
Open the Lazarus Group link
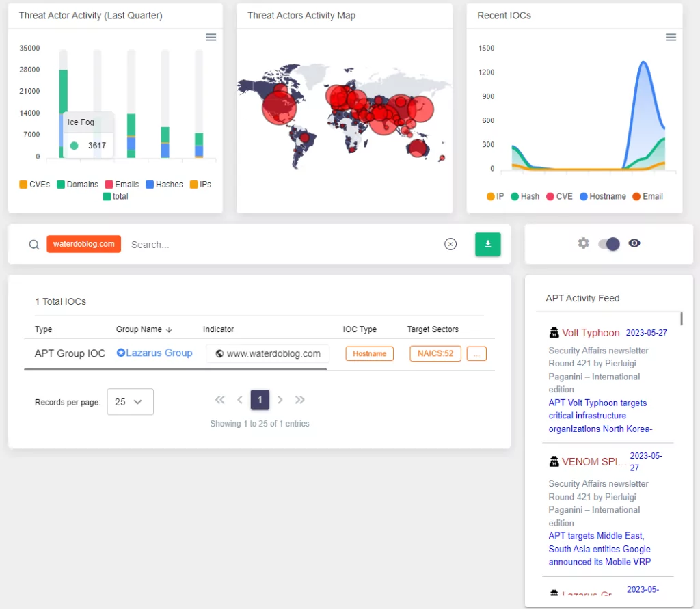[159, 353]
